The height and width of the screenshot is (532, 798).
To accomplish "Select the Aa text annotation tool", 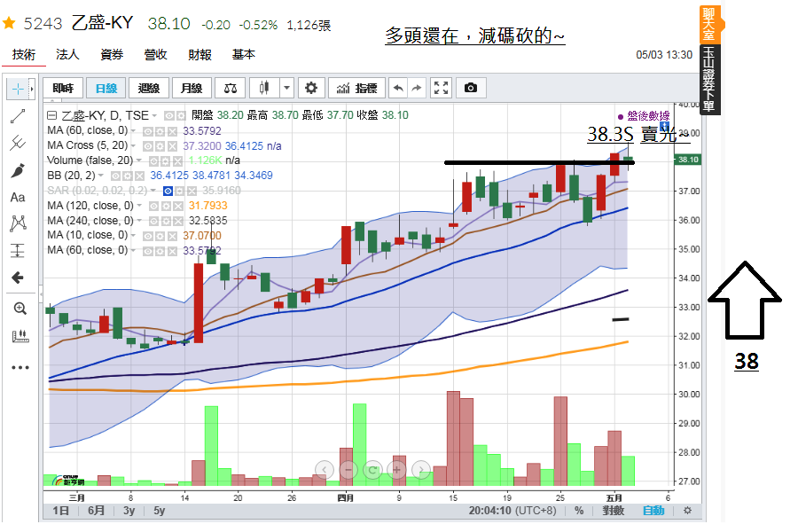I will (x=18, y=198).
